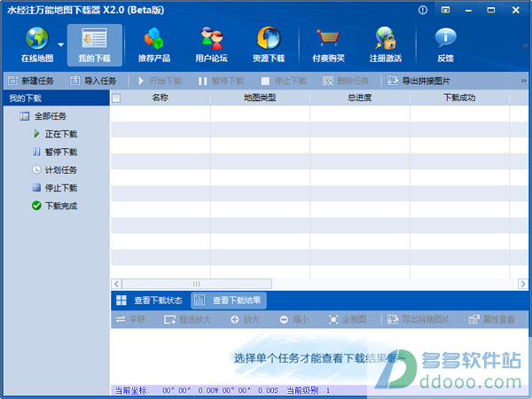532x399 pixels.
Task: Click the 全视图 full view tool
Action: coord(348,319)
